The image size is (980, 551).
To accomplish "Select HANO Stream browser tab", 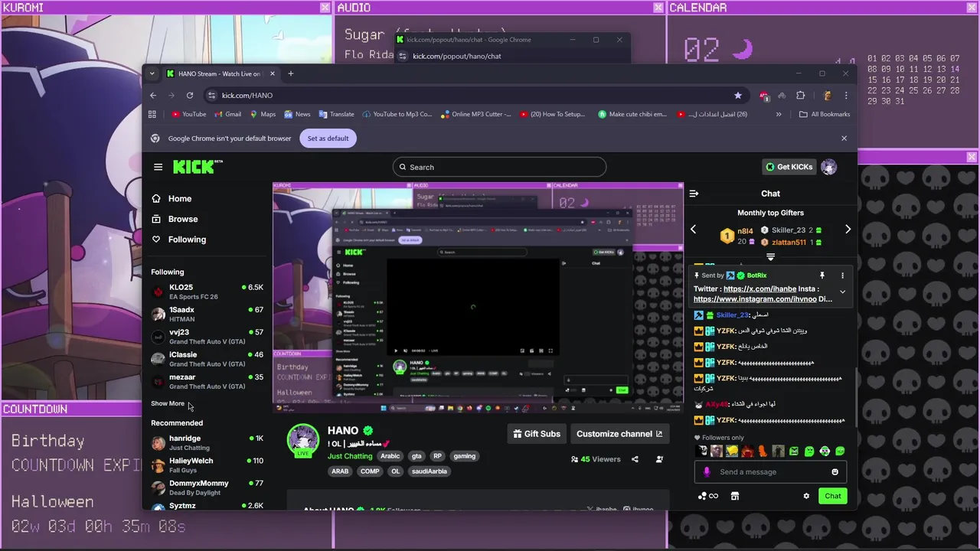I will tap(219, 73).
